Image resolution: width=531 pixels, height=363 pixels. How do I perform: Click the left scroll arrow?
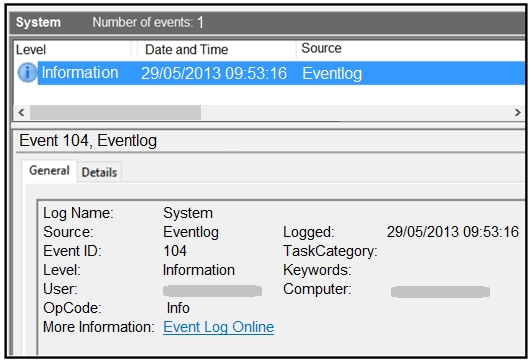click(x=21, y=112)
